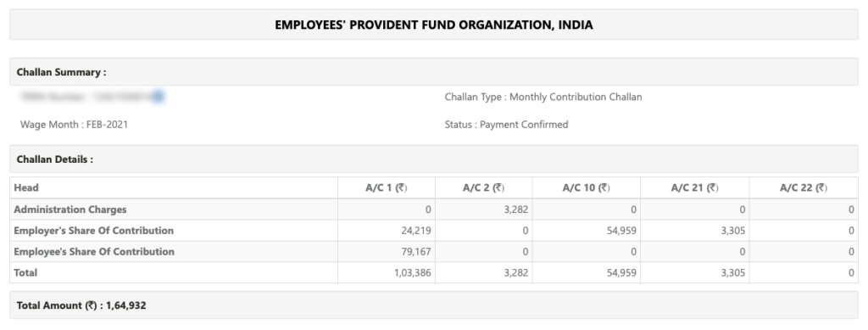This screenshot has width=868, height=330.
Task: Click Employee's Share Of Contribution row label
Action: point(94,251)
